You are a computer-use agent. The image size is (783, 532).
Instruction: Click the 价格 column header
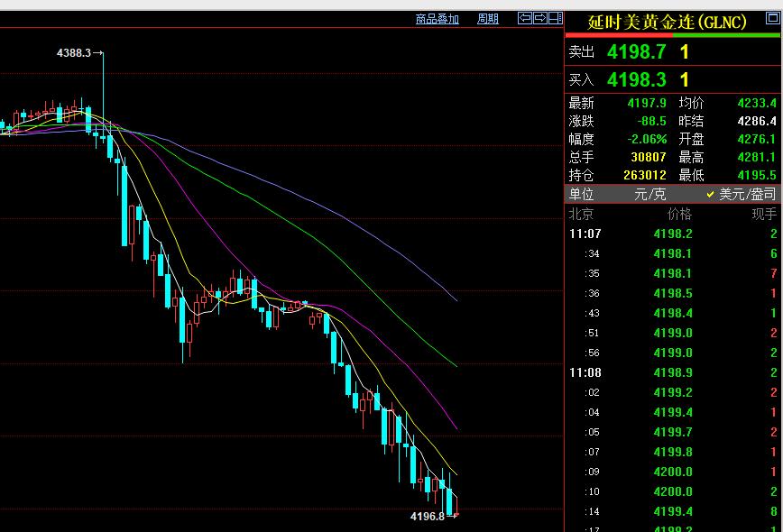click(679, 214)
